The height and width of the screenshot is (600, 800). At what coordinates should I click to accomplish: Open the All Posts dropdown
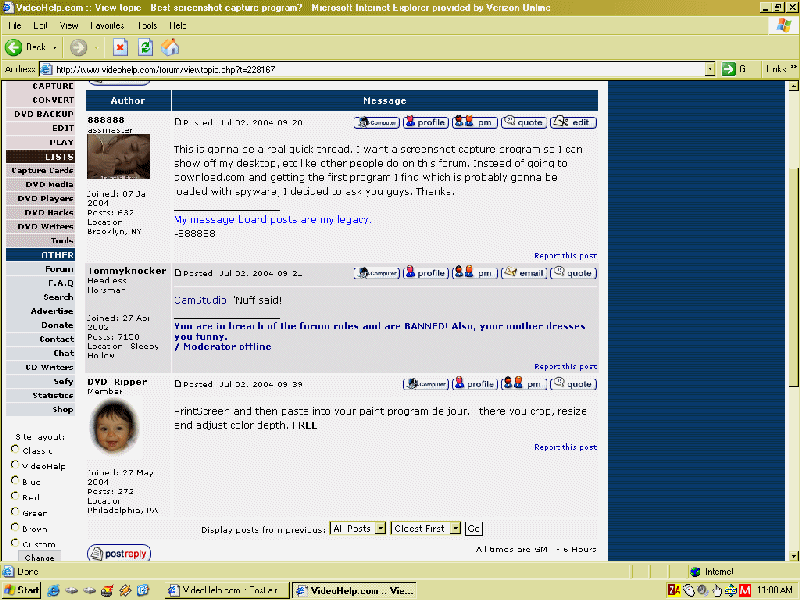coord(358,529)
